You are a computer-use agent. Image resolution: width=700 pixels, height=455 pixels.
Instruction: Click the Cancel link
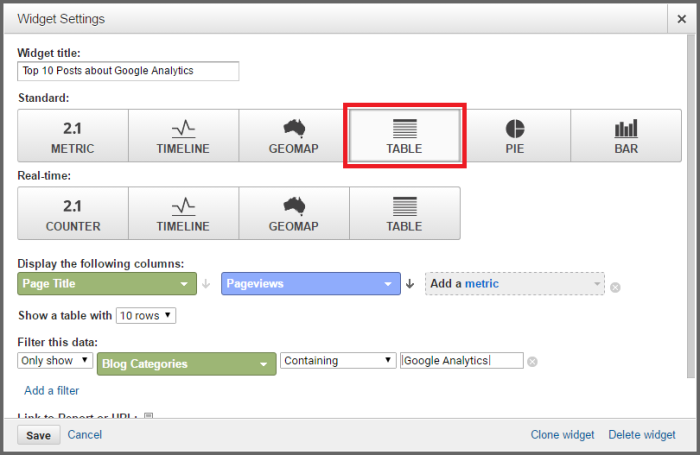pos(85,434)
